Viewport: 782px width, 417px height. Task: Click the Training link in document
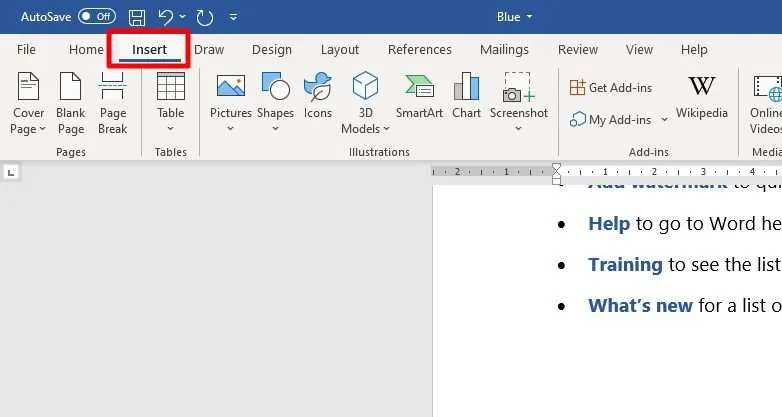(625, 265)
